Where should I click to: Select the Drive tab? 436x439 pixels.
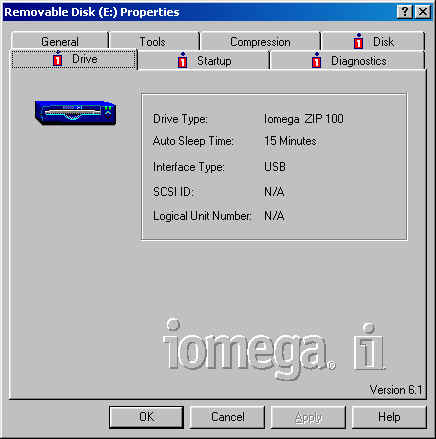pyautogui.click(x=74, y=59)
